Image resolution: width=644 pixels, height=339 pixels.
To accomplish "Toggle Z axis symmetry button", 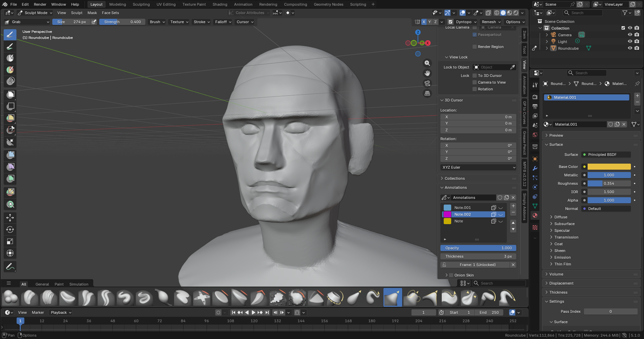I will tap(436, 22).
